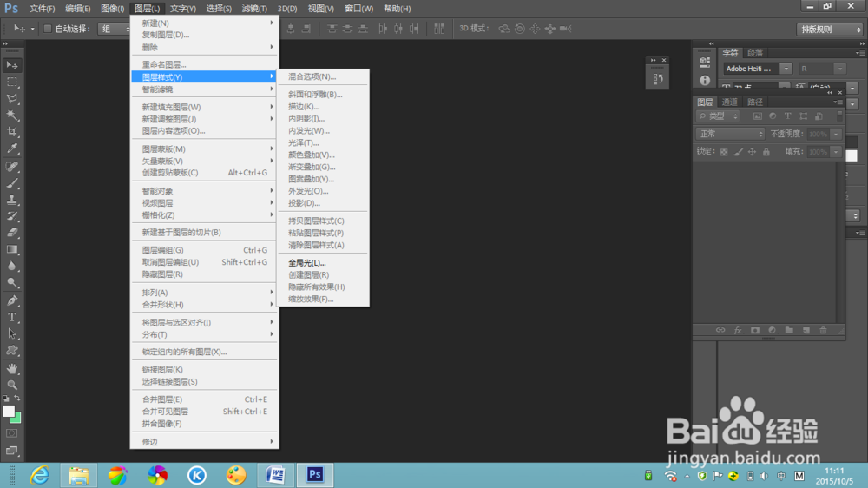Select the Rectangular Marquee tool
Screen dimensions: 868x488
click(11, 82)
